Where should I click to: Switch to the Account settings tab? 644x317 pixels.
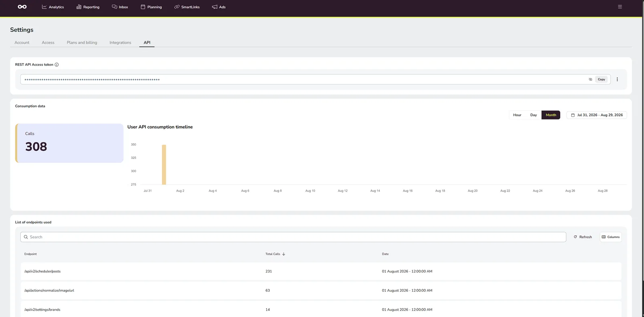(22, 43)
